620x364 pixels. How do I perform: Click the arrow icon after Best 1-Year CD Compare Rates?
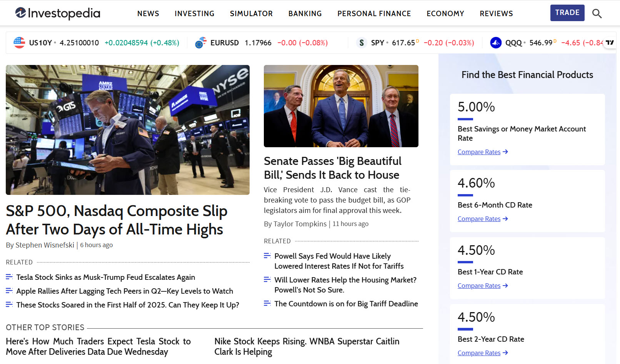point(505,286)
